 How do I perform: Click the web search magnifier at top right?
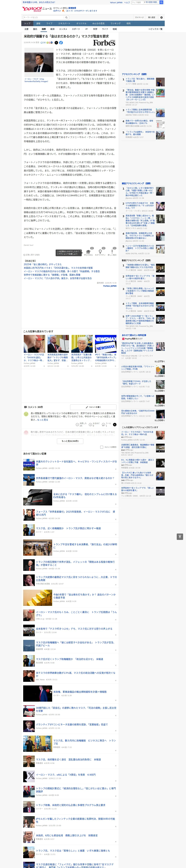(x=161, y=2)
